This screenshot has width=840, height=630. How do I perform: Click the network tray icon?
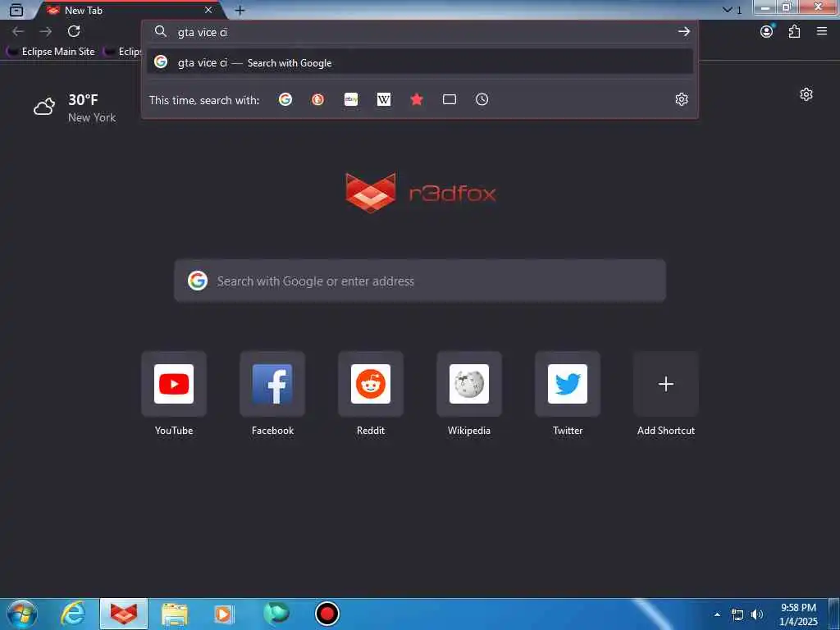[737, 614]
